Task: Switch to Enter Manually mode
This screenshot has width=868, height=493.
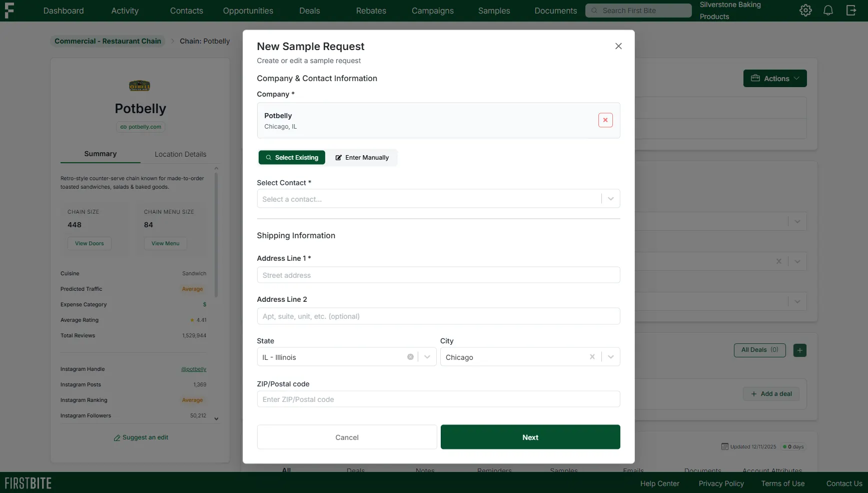Action: pos(362,157)
